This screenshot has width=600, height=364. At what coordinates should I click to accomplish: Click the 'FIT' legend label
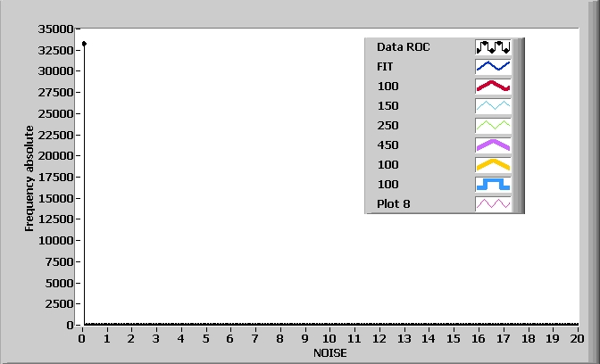point(385,66)
